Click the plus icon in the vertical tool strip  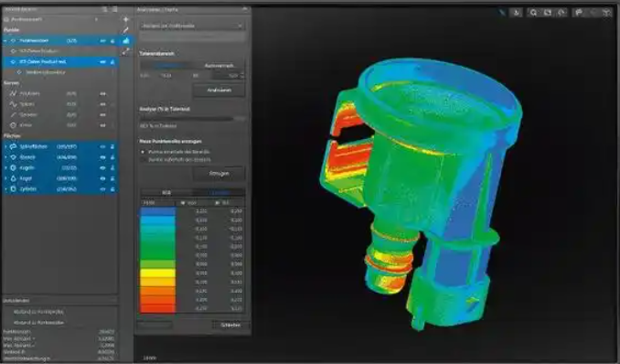(x=126, y=19)
